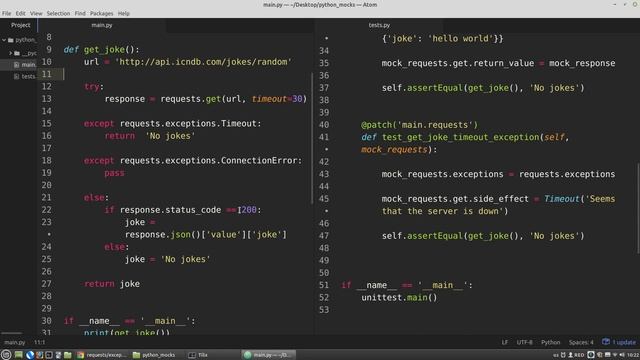Image resolution: width=640 pixels, height=360 pixels.
Task: Change the Python grammar selector
Action: [551, 342]
